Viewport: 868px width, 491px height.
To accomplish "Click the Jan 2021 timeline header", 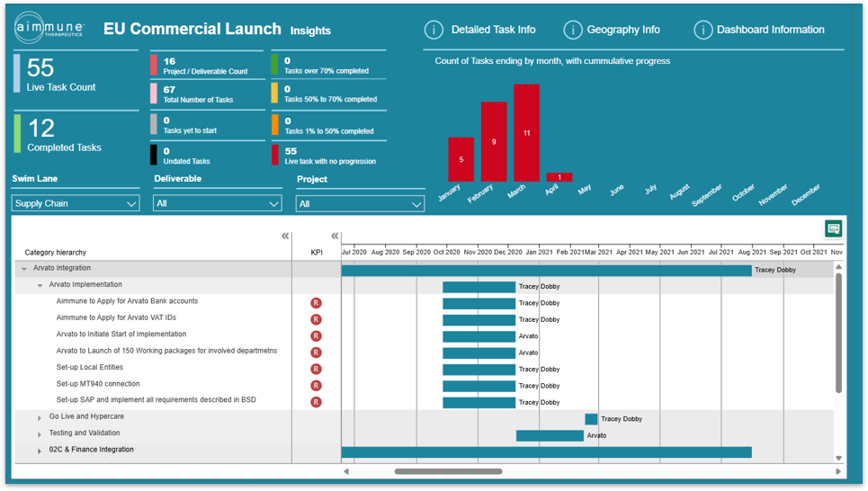I will (539, 252).
